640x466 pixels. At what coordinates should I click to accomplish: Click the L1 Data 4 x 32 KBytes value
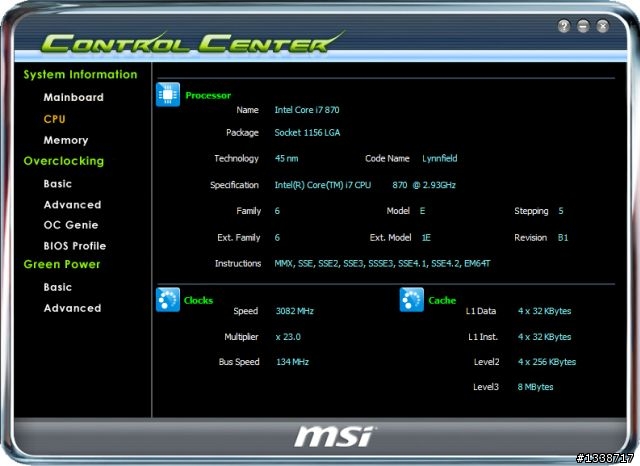pyautogui.click(x=544, y=311)
